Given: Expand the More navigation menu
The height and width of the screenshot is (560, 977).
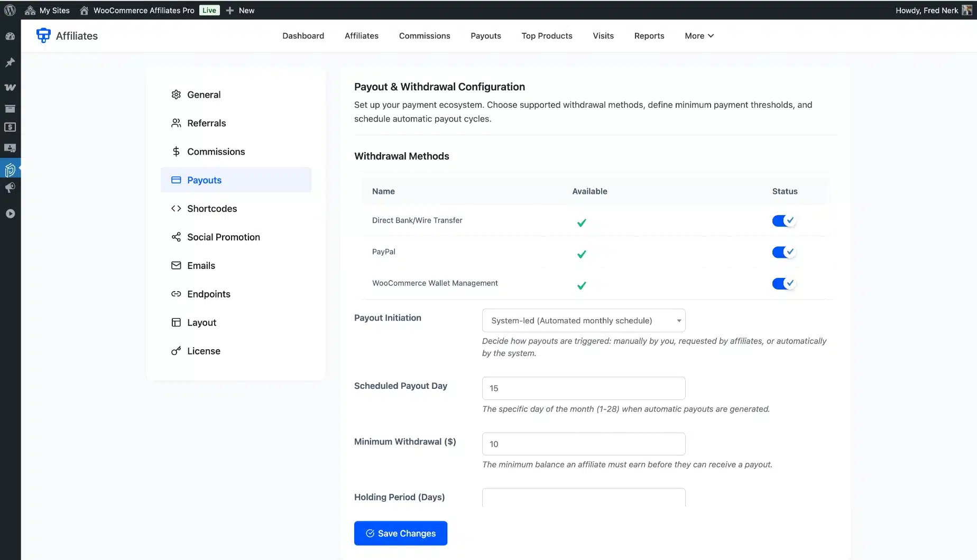Looking at the screenshot, I should coord(699,36).
